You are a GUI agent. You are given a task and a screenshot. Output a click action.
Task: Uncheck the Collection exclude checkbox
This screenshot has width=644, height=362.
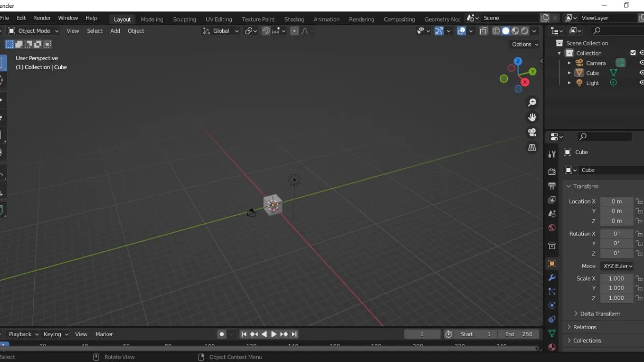[x=633, y=53]
